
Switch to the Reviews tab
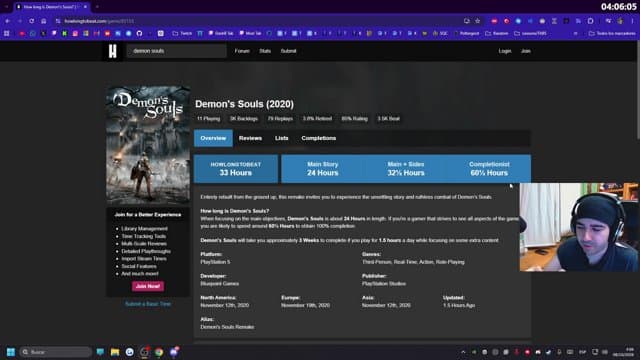coord(250,138)
